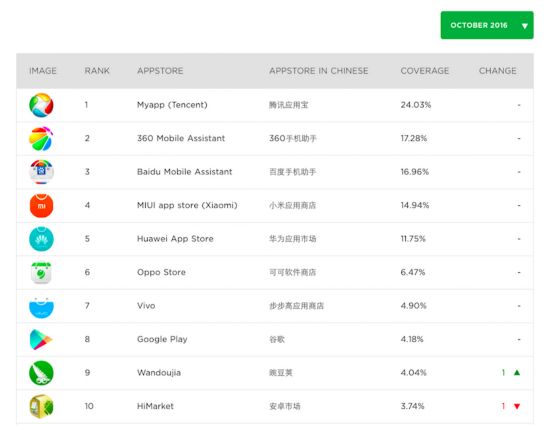The width and height of the screenshot is (550, 425).
Task: Click the green Wandoujia icon
Action: click(41, 373)
